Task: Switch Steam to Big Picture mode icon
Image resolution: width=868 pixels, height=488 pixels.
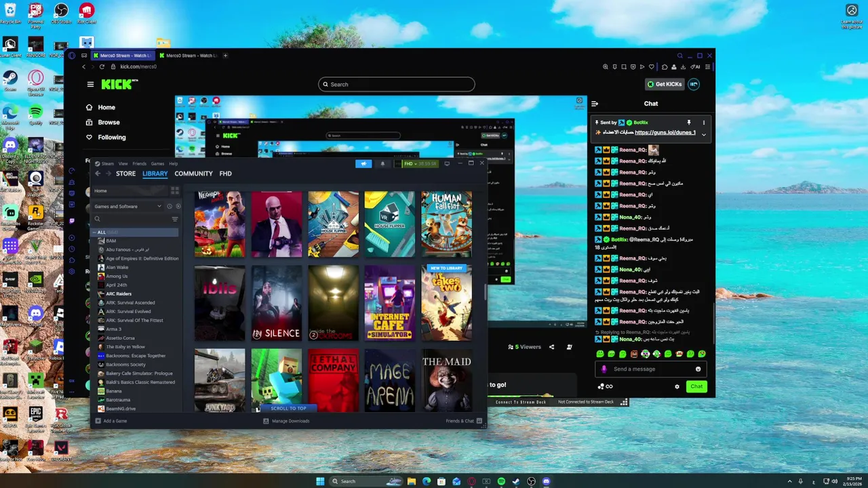Action: [x=447, y=163]
